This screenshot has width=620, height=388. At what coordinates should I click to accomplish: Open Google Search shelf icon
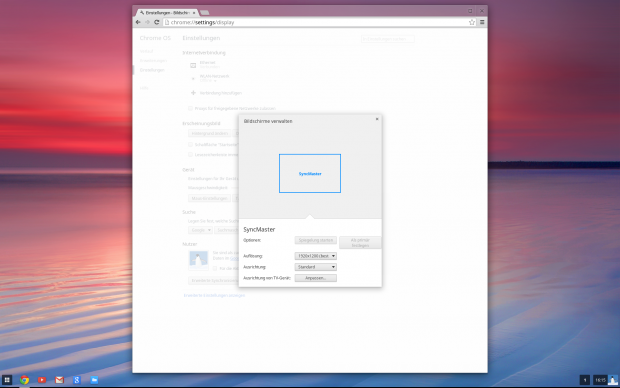pos(77,380)
